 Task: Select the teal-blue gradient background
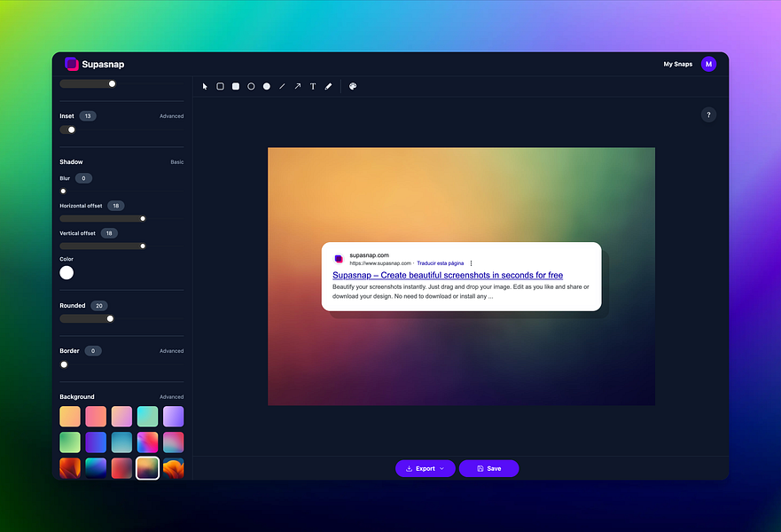[x=121, y=442]
